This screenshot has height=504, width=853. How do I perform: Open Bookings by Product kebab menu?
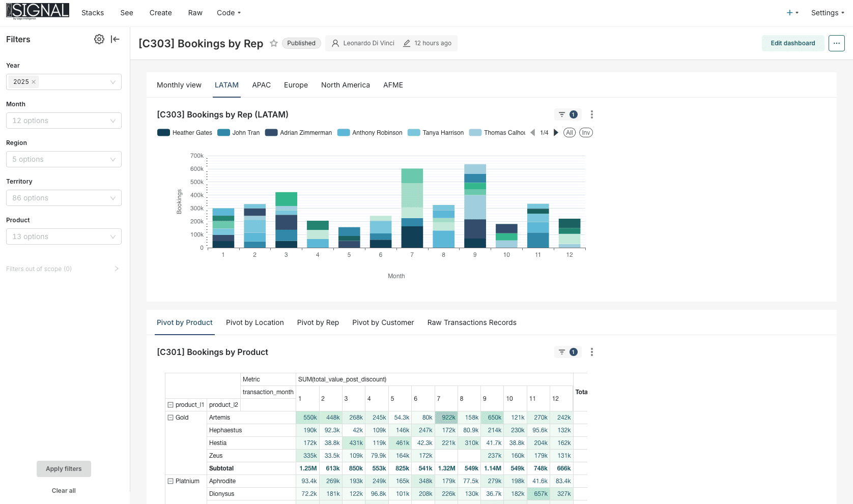pos(592,352)
